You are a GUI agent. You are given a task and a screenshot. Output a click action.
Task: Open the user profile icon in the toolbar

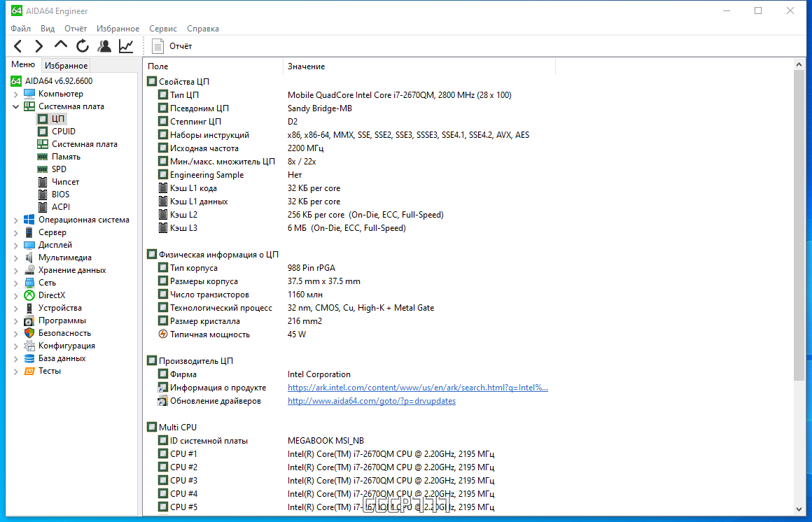[104, 46]
